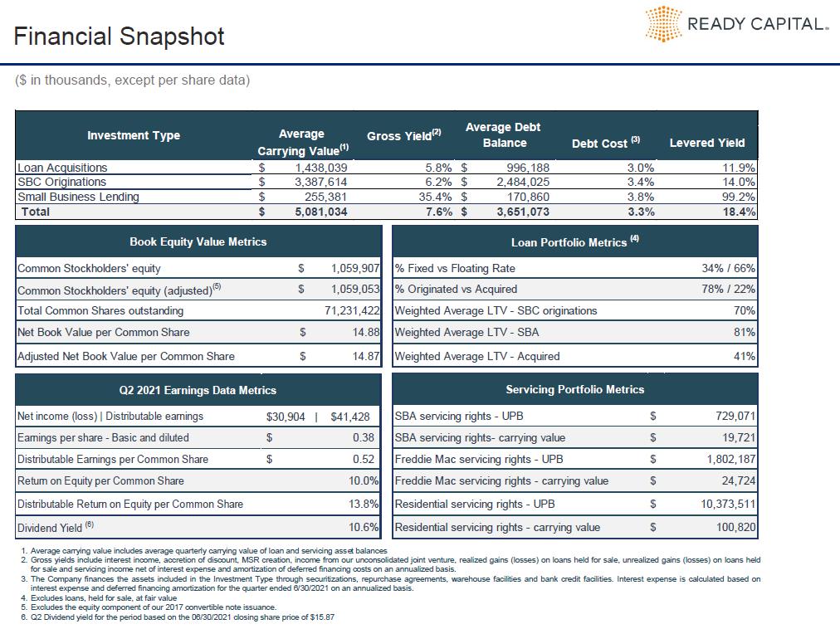Click total carrying value 5,081,034

coord(321,212)
